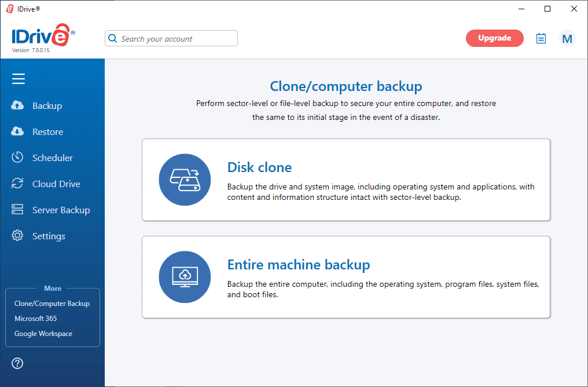This screenshot has height=387, width=588.
Task: Open the account profile M avatar
Action: [x=567, y=38]
